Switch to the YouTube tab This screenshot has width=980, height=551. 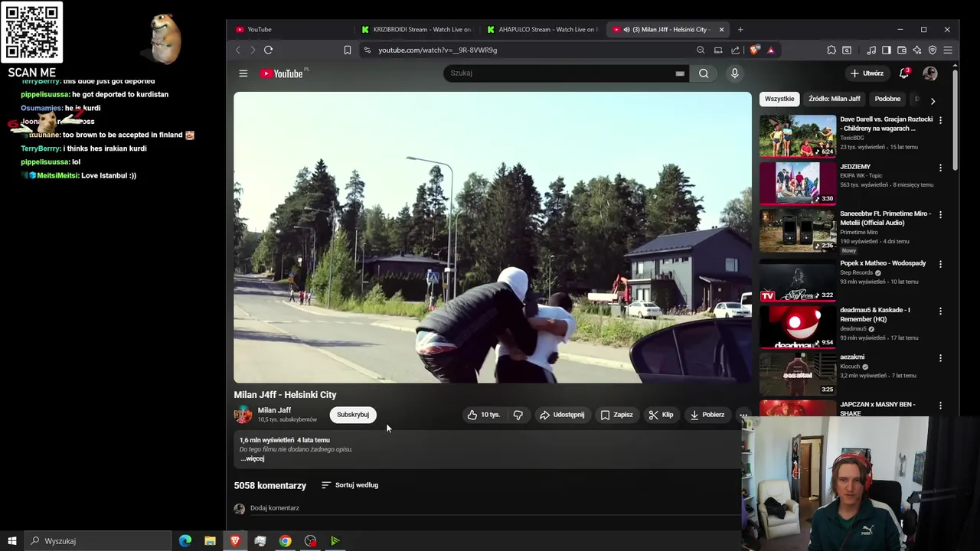pyautogui.click(x=289, y=29)
